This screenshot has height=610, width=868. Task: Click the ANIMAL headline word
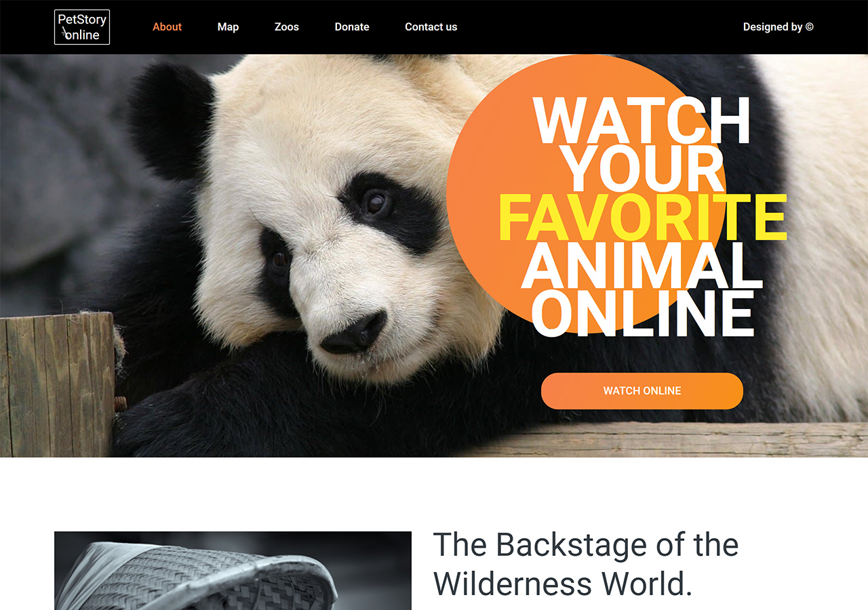tap(642, 266)
